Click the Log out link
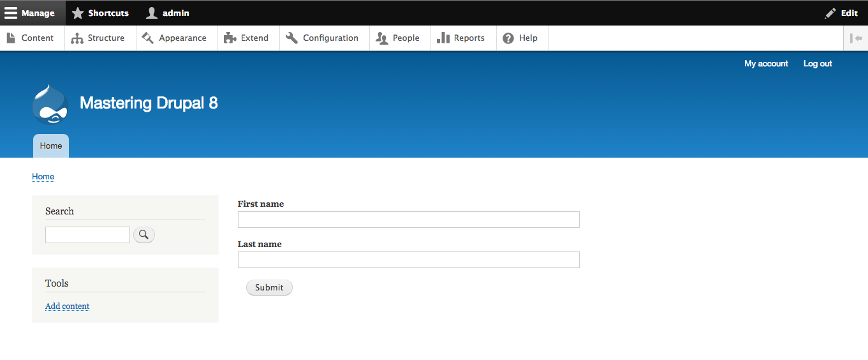The height and width of the screenshot is (360, 868). (818, 64)
